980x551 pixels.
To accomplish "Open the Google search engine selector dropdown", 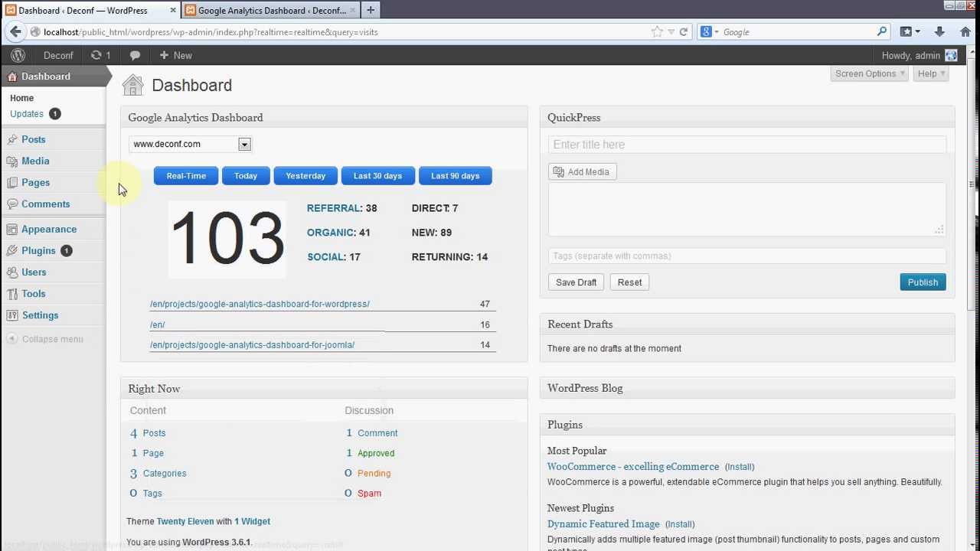I will click(710, 31).
